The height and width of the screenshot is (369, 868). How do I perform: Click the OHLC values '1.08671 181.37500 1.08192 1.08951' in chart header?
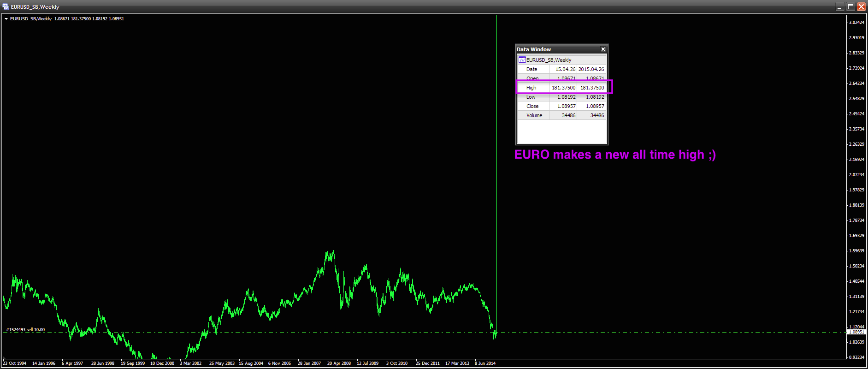(89, 19)
